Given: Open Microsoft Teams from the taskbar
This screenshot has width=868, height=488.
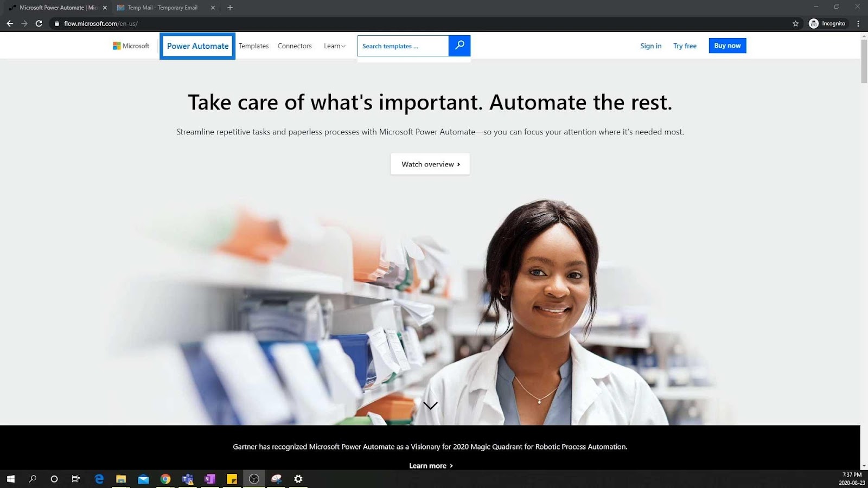Looking at the screenshot, I should 188,479.
